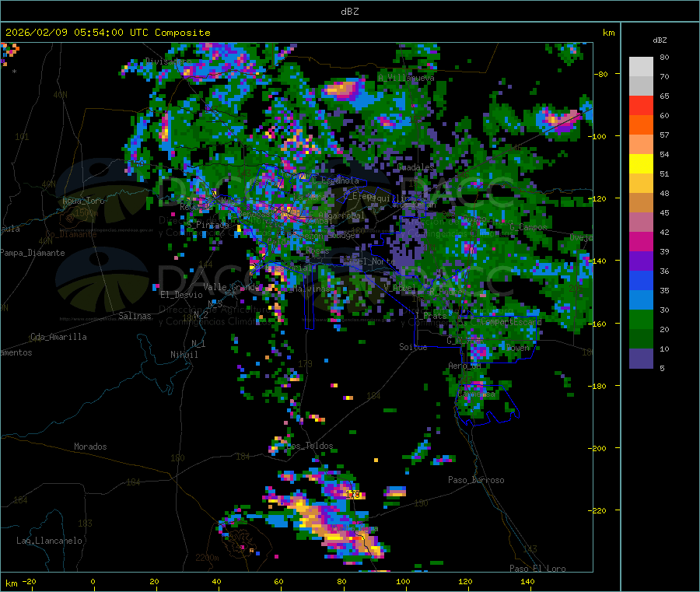The height and width of the screenshot is (592, 700).
Task: Click the 'km' unit label at bottom left
Action: click(x=11, y=583)
